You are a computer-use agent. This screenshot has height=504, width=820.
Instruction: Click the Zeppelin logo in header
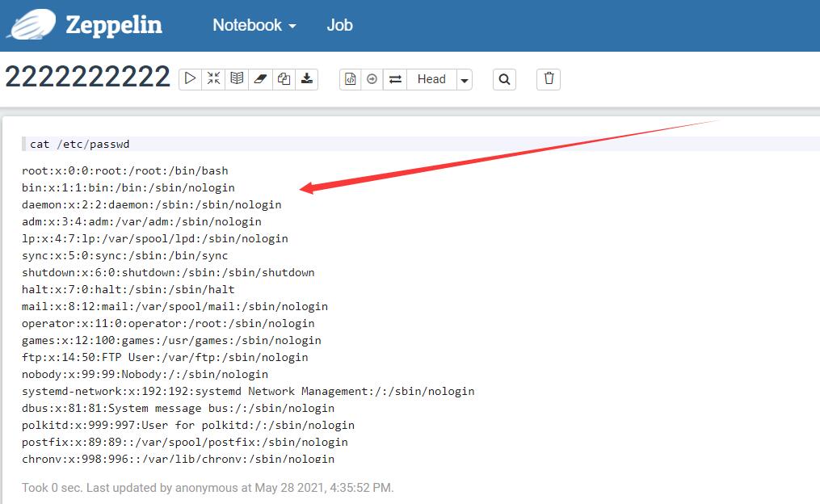(x=84, y=25)
